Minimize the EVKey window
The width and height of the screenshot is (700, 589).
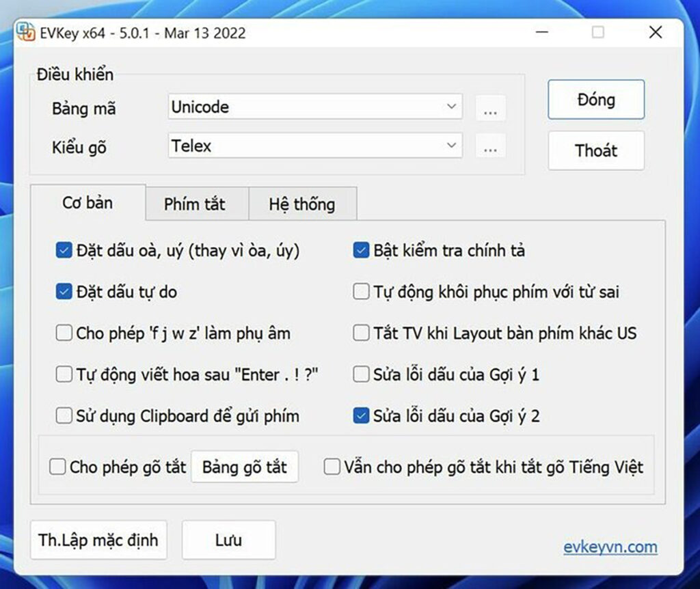tap(542, 32)
